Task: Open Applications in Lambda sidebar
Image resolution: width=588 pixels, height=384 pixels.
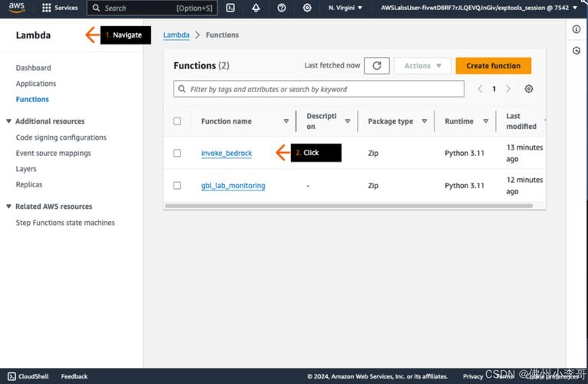Action: pyautogui.click(x=35, y=84)
